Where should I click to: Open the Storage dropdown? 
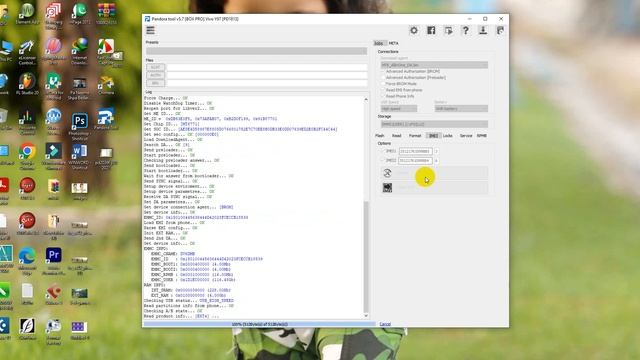tap(434, 124)
